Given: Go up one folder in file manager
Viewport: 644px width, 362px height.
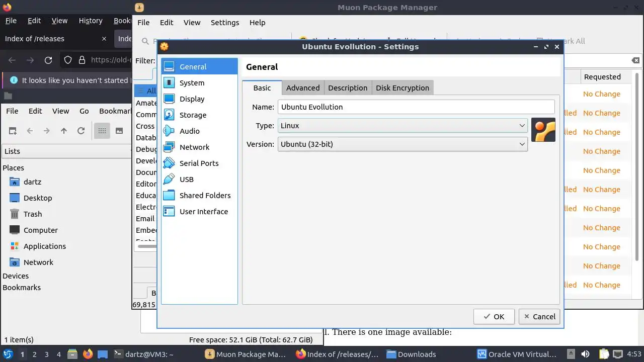Looking at the screenshot, I should [64, 131].
